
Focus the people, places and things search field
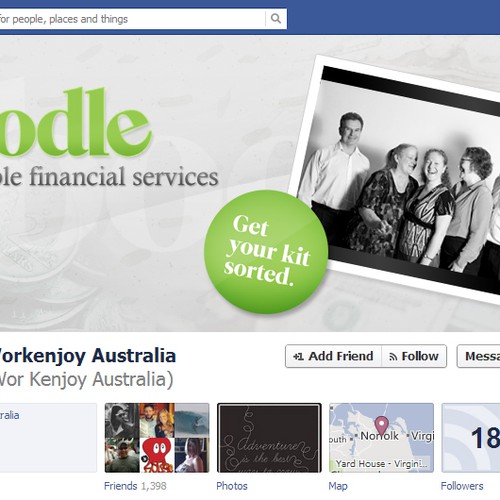click(x=133, y=19)
